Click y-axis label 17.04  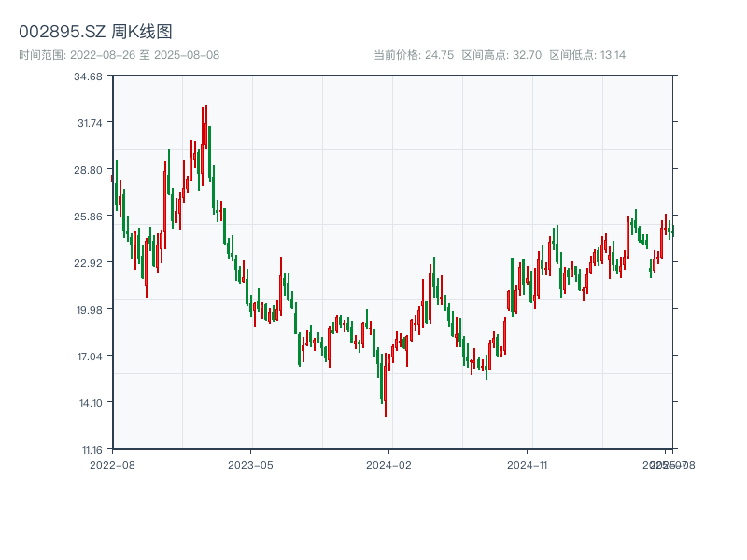point(90,357)
